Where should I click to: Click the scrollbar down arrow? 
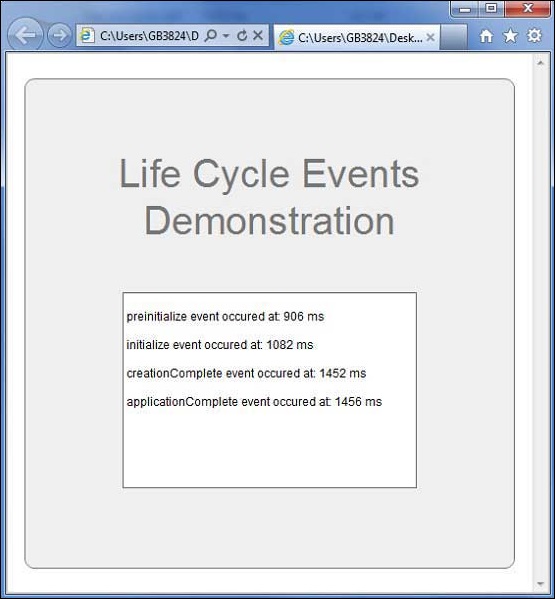coord(540,583)
